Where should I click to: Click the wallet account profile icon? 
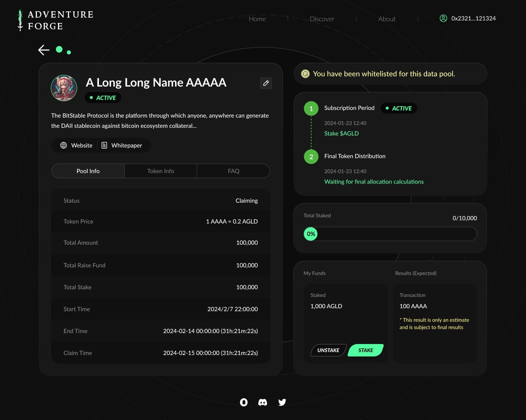point(443,18)
